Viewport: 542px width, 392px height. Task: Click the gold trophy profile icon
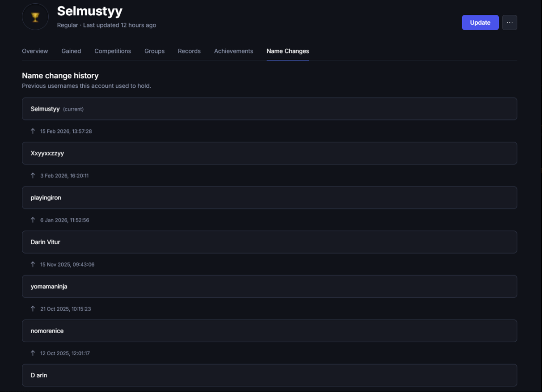[x=35, y=17]
